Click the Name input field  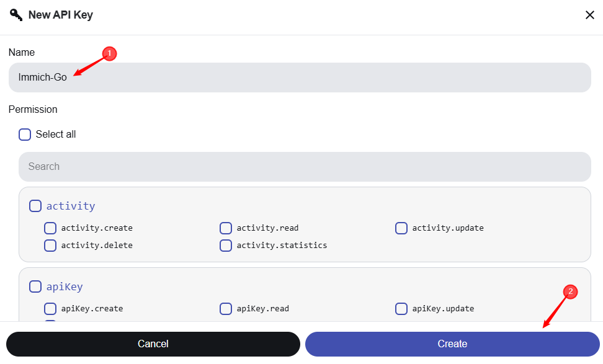point(299,78)
